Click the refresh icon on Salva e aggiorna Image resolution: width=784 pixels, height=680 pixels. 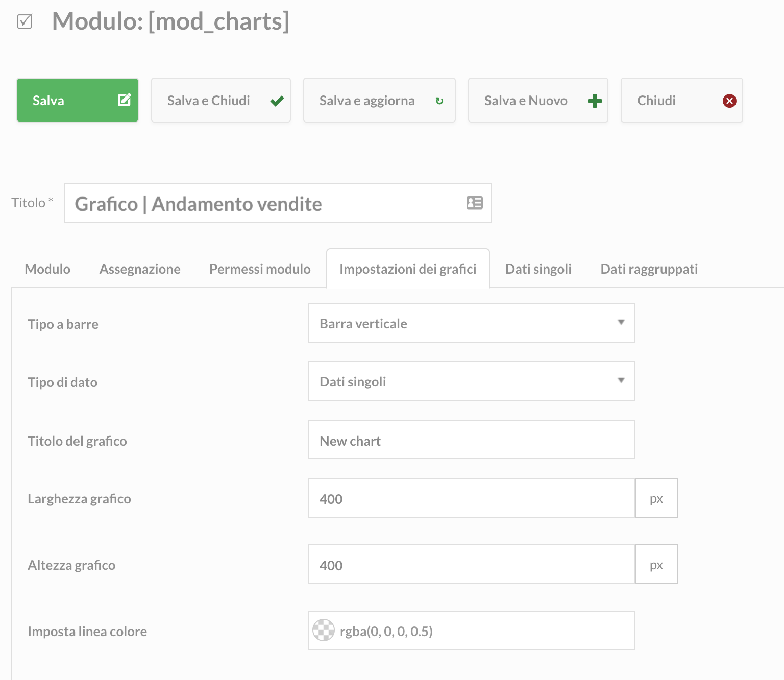pos(439,101)
